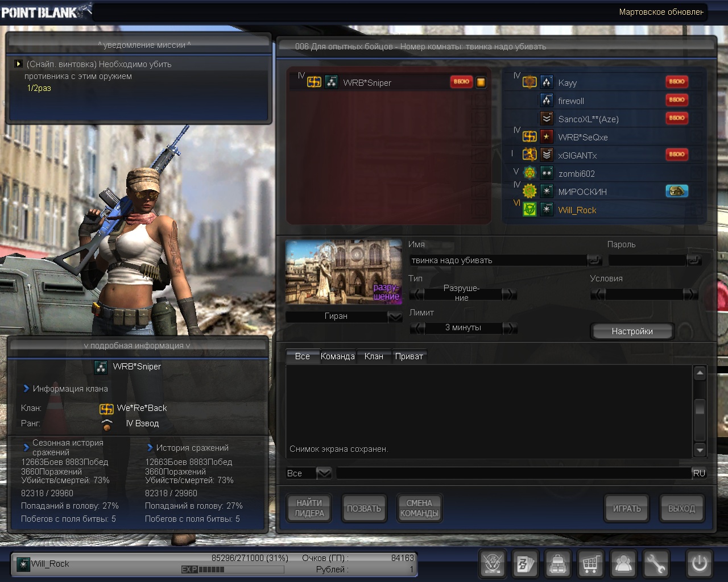
Task: Click the power exit icon
Action: pyautogui.click(x=699, y=564)
